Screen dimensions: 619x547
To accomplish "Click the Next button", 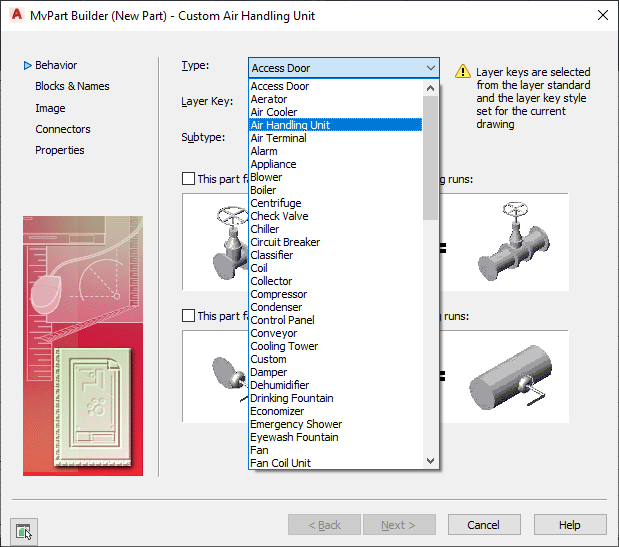I will pyautogui.click(x=399, y=525).
